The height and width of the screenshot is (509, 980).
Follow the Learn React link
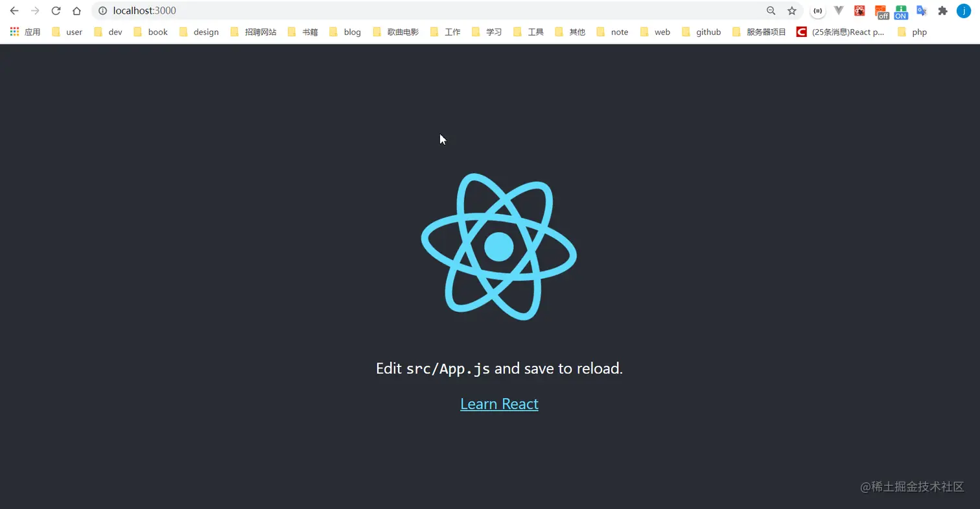[499, 404]
